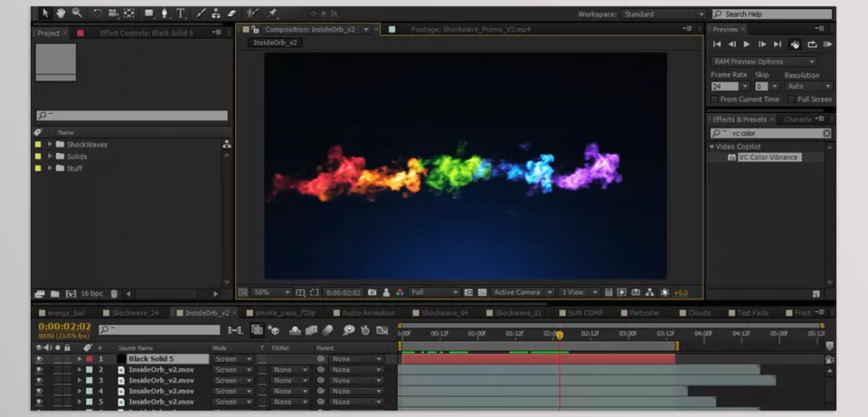This screenshot has height=417, width=868.
Task: Select the Hand tool
Action: point(61,13)
